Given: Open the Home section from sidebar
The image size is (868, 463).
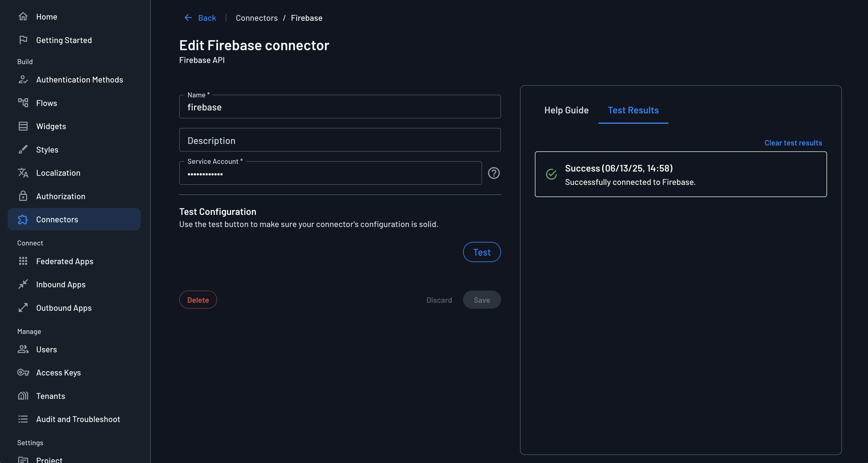Looking at the screenshot, I should pyautogui.click(x=23, y=16).
